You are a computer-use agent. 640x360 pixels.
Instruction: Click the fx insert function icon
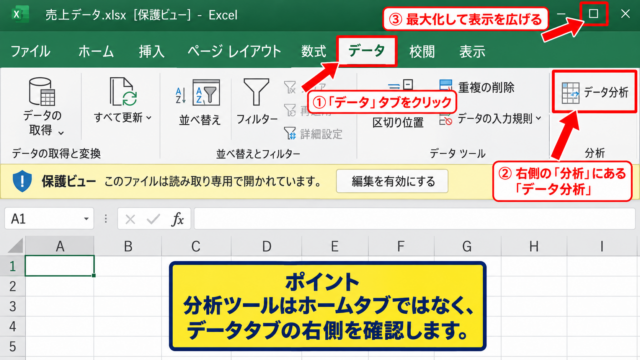point(178,220)
